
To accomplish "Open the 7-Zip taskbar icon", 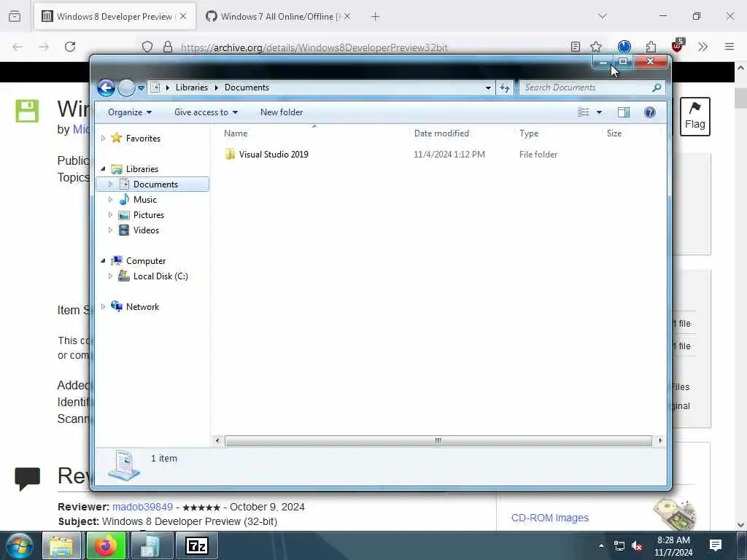I will point(197,545).
